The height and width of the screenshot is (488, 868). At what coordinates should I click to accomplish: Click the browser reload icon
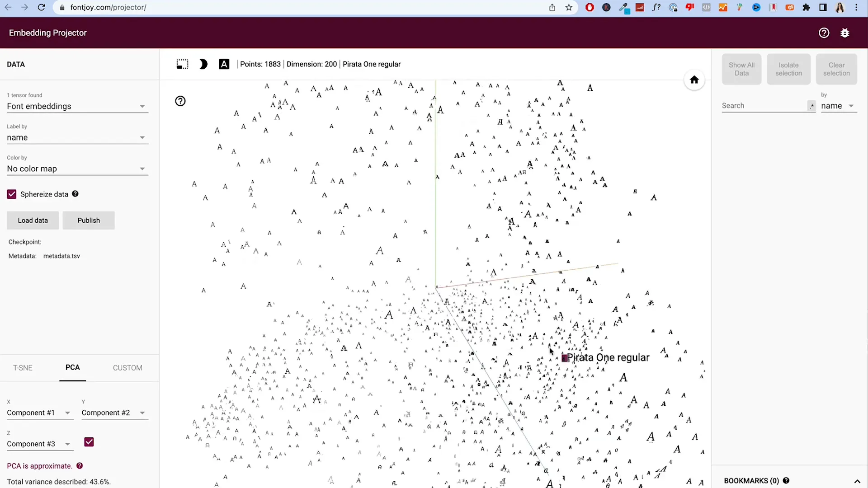(41, 7)
